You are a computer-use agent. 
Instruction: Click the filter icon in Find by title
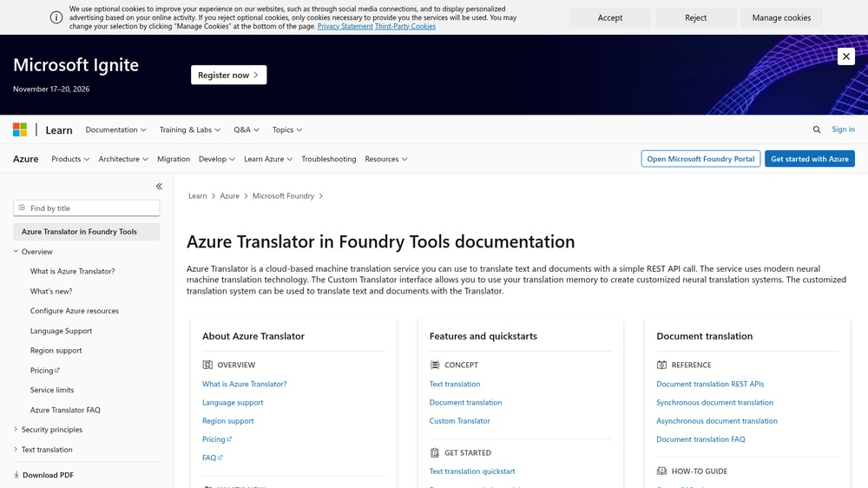pyautogui.click(x=22, y=208)
